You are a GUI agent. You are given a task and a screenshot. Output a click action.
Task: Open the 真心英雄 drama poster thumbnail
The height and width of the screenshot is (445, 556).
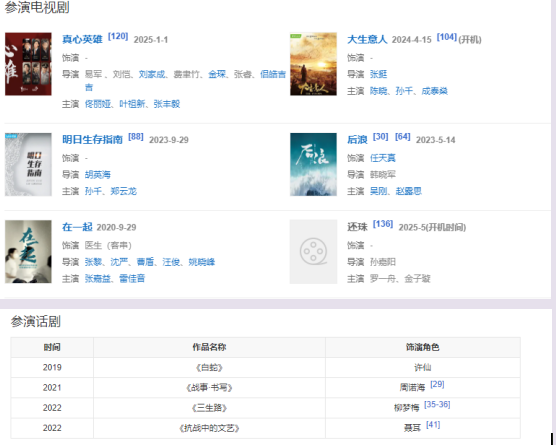[28, 64]
